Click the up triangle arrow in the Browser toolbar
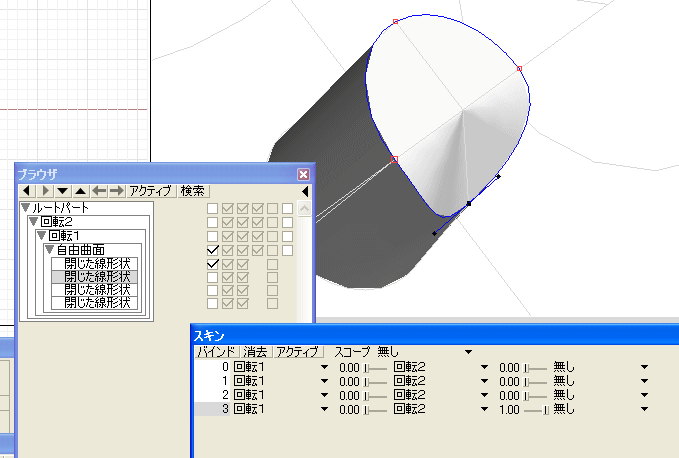The image size is (679, 458). (x=80, y=190)
